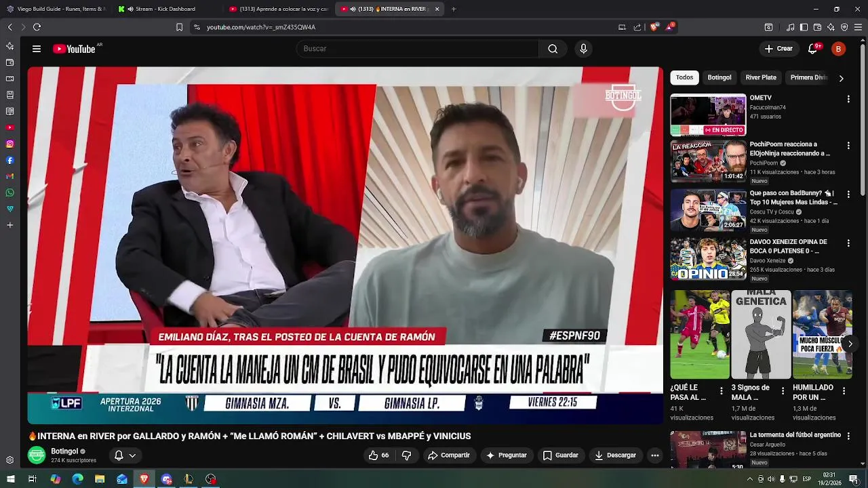This screenshot has height=488, width=868.
Task: Start voice search with microphone icon
Action: (x=583, y=49)
